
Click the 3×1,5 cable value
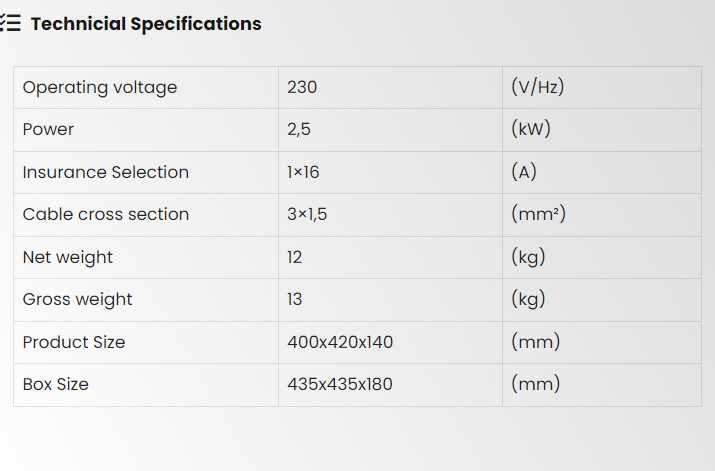(308, 214)
